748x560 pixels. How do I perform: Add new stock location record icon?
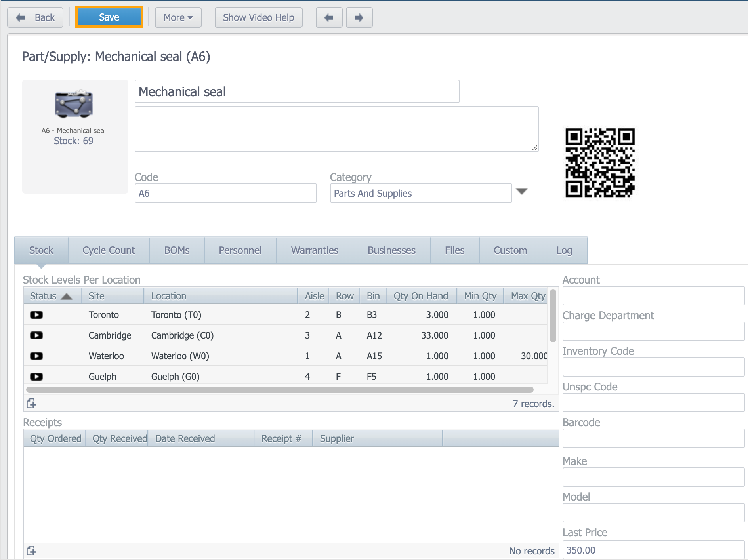coord(32,404)
